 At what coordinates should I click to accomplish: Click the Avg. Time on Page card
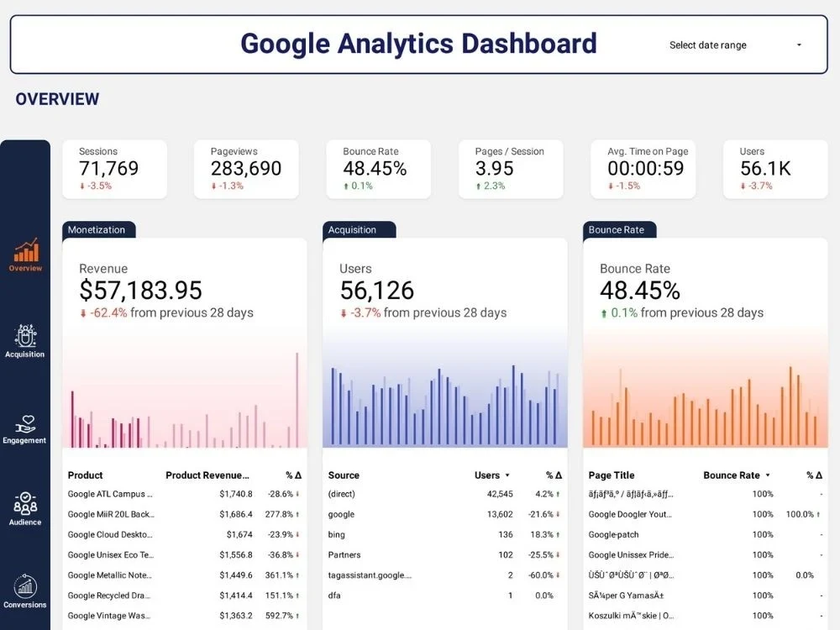tap(643, 169)
